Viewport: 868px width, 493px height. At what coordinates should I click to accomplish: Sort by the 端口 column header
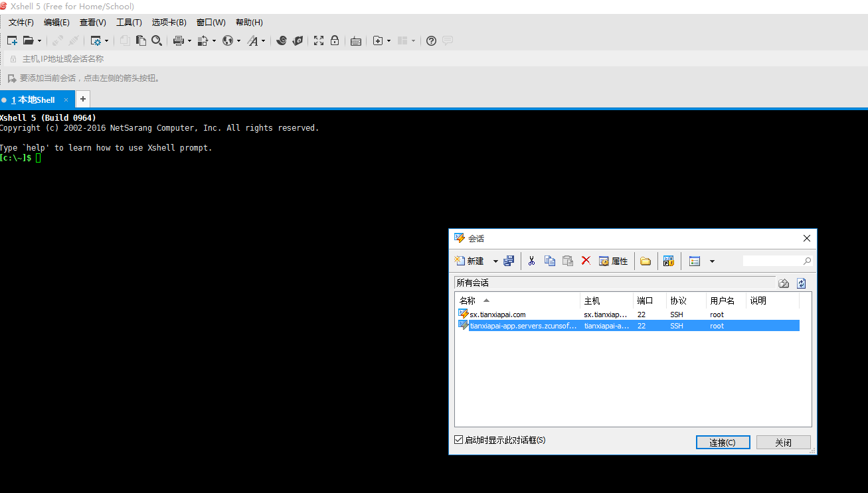650,301
